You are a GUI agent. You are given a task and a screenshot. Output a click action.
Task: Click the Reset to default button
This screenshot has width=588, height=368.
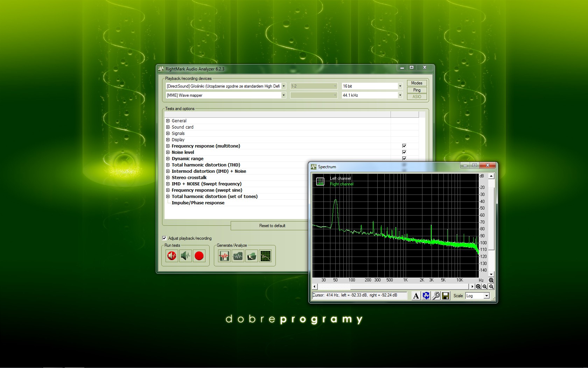[272, 226]
